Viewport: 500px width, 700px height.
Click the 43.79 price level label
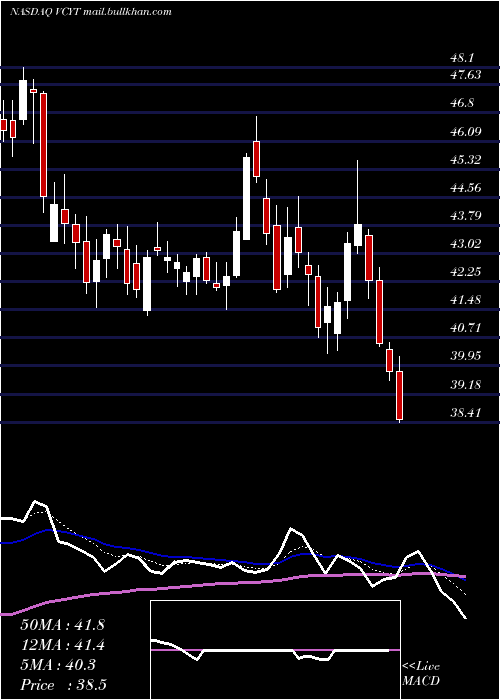[x=465, y=216]
